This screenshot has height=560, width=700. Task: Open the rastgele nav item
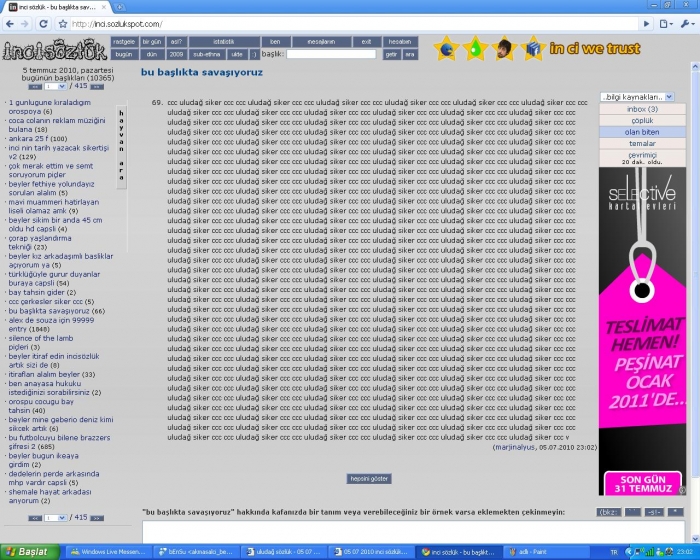pos(124,42)
